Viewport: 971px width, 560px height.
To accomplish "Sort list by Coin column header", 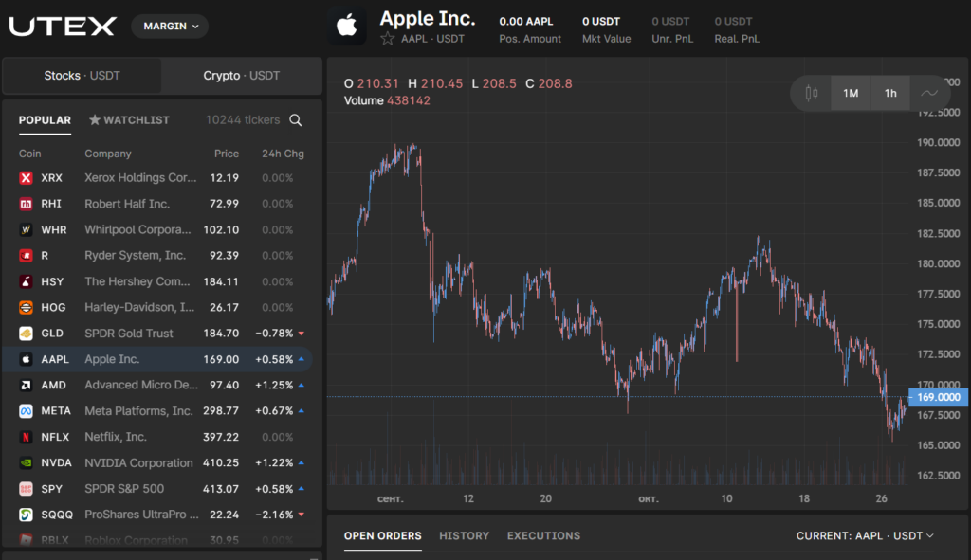I will click(29, 154).
